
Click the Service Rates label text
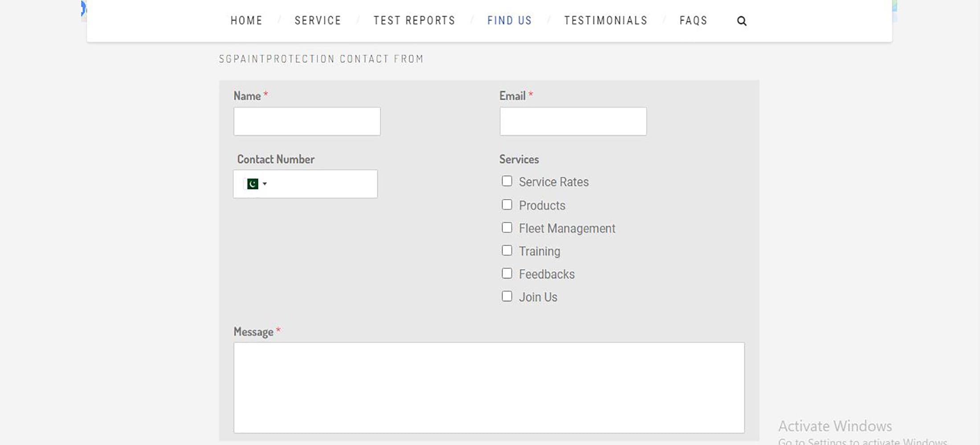click(x=553, y=182)
